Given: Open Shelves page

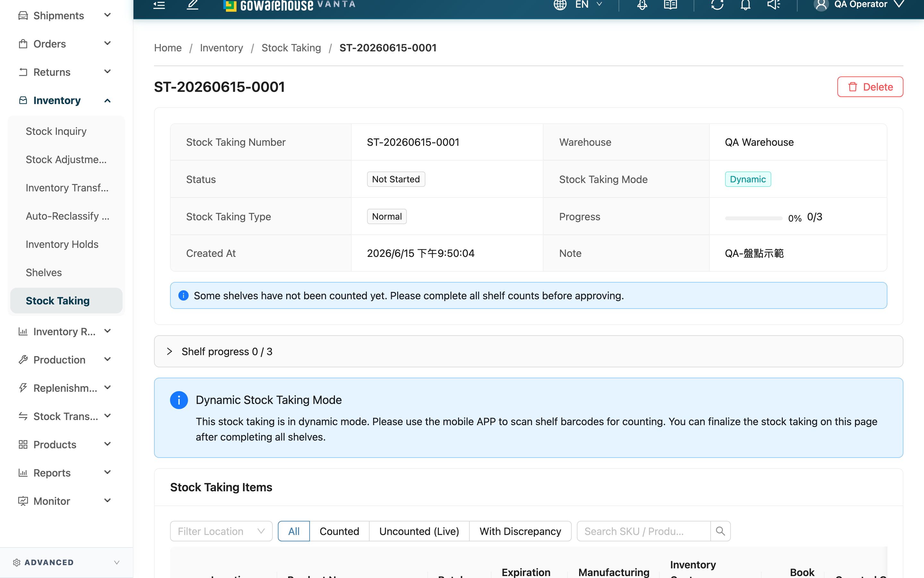Looking at the screenshot, I should [44, 273].
